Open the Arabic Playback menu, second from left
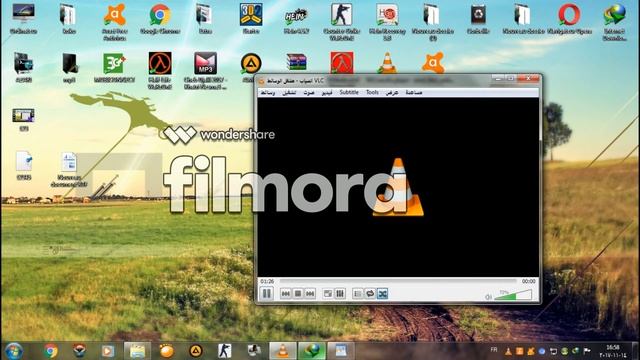This screenshot has width=640, height=360. (289, 93)
